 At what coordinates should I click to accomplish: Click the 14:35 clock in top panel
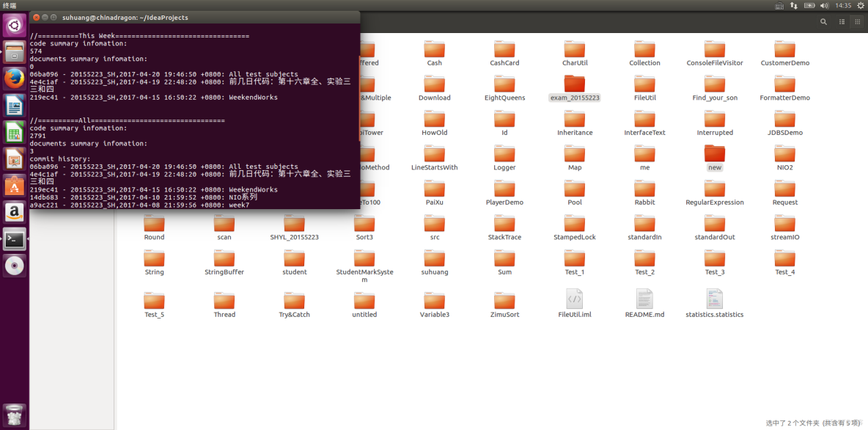843,5
